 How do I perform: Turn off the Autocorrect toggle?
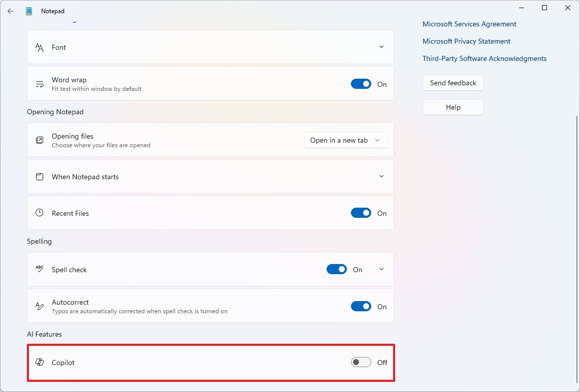361,307
